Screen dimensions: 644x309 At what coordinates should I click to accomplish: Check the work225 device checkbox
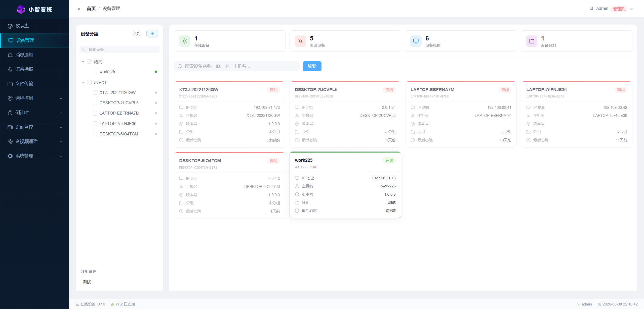(95, 72)
